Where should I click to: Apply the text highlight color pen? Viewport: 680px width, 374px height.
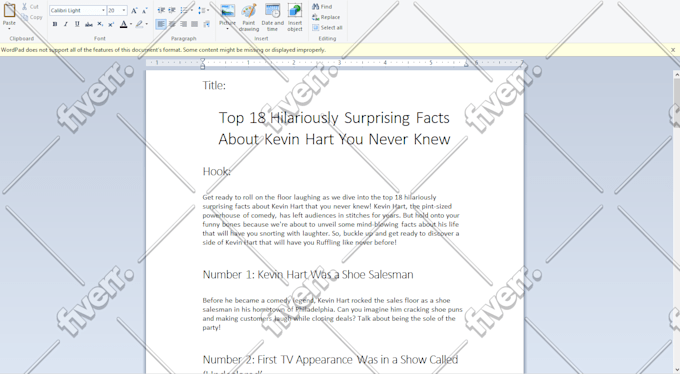[x=139, y=24]
